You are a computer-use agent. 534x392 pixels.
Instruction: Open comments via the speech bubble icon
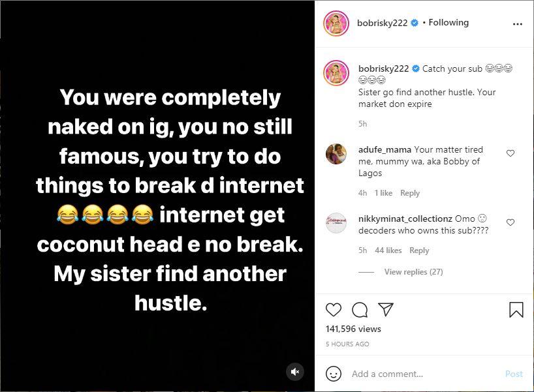360,309
